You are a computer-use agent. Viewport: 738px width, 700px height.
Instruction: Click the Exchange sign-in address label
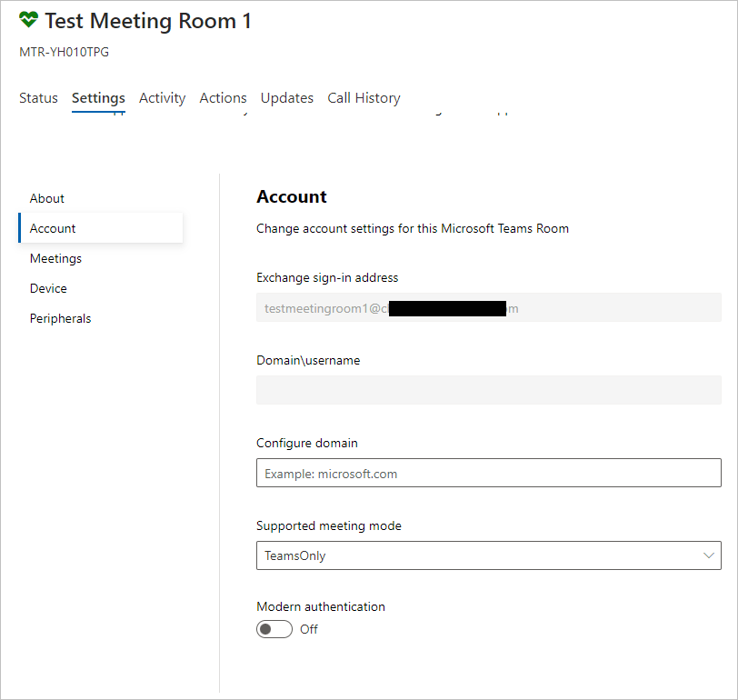[x=327, y=278]
